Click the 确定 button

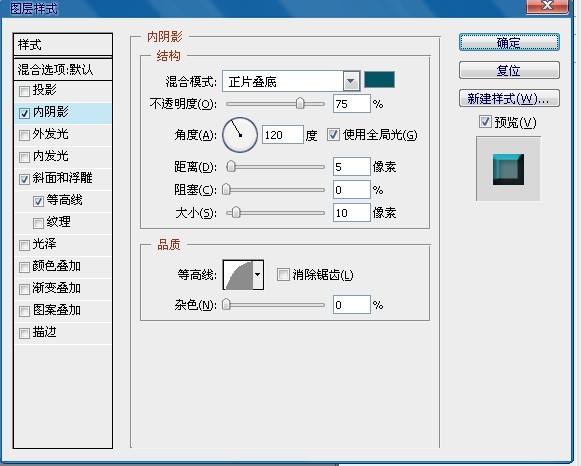(509, 42)
